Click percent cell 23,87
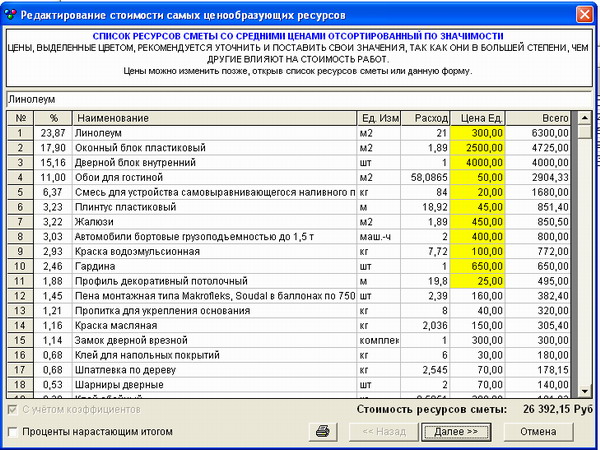600x450 pixels. click(53, 133)
